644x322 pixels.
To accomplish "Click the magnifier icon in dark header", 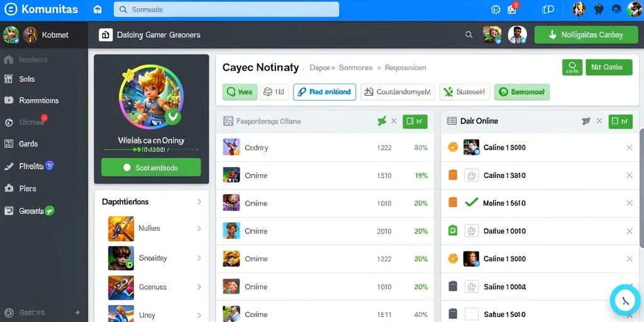I will pos(469,35).
